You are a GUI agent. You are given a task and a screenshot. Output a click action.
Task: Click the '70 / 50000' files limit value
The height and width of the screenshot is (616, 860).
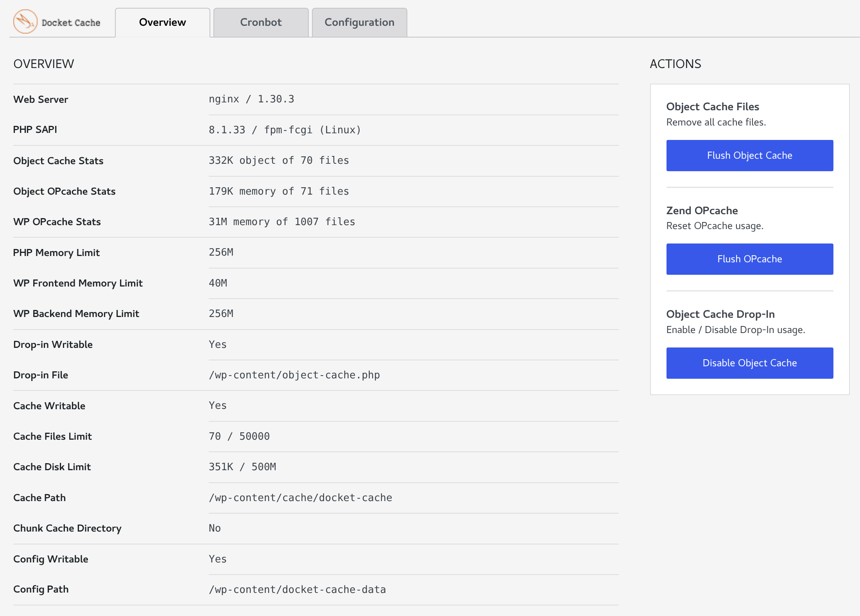239,436
